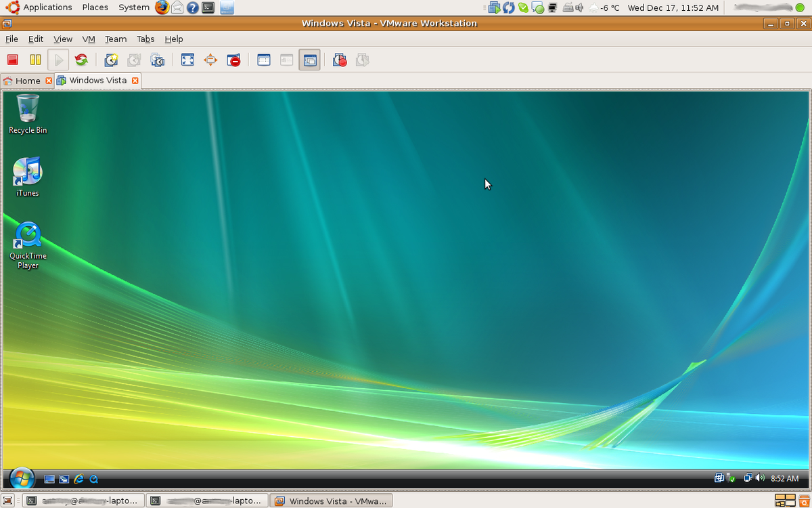The height and width of the screenshot is (508, 812).
Task: Suspend the virtual machine
Action: click(x=35, y=60)
